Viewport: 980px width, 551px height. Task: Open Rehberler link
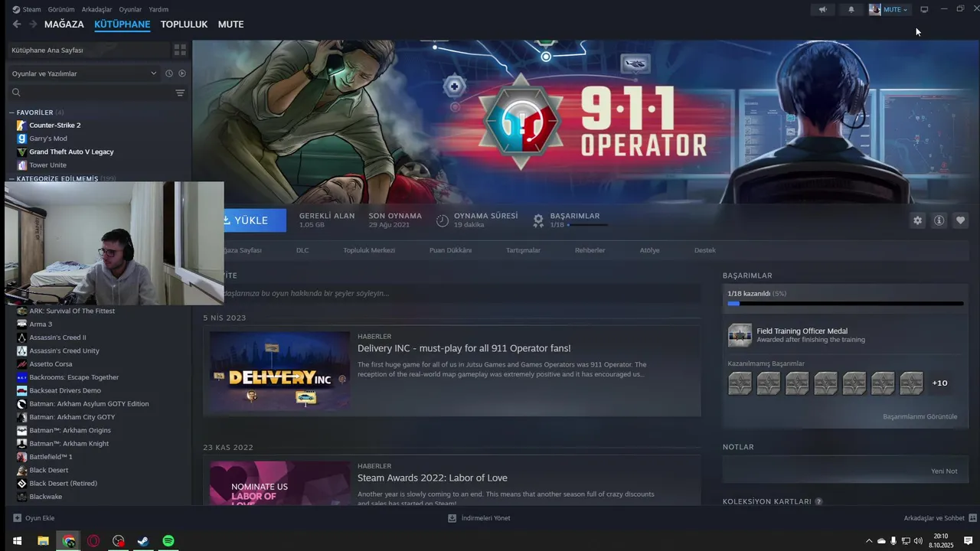tap(590, 250)
